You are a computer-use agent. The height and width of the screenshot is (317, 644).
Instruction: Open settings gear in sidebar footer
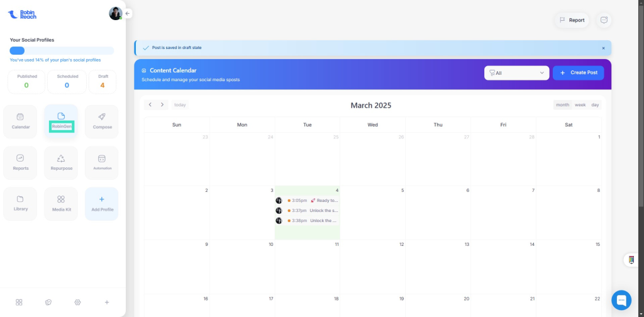tap(77, 302)
